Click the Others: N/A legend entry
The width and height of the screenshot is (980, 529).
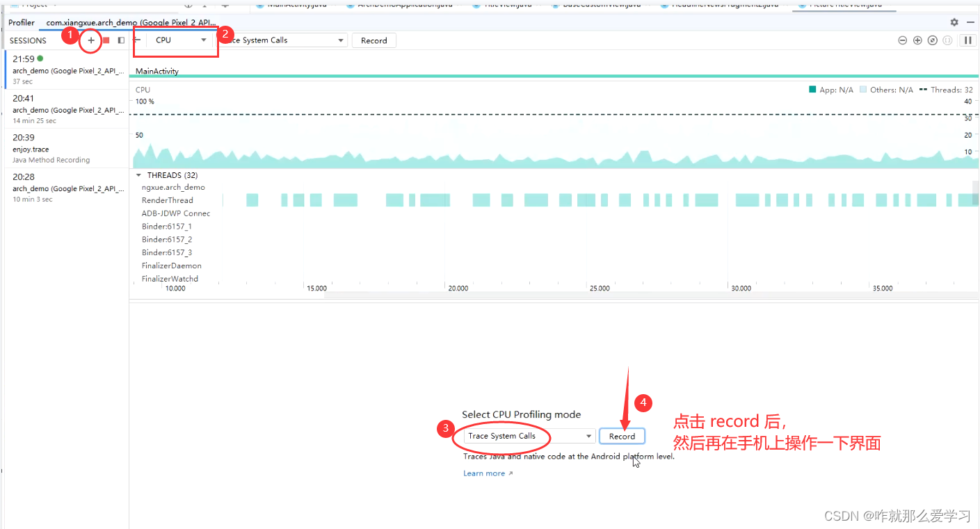click(887, 90)
